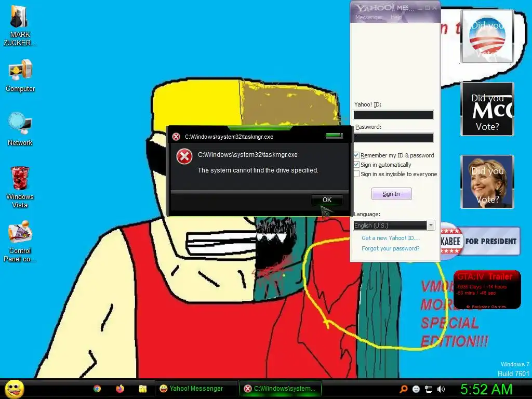Follow 'Forgot your password?' link
This screenshot has height=399, width=532.
[x=391, y=248]
